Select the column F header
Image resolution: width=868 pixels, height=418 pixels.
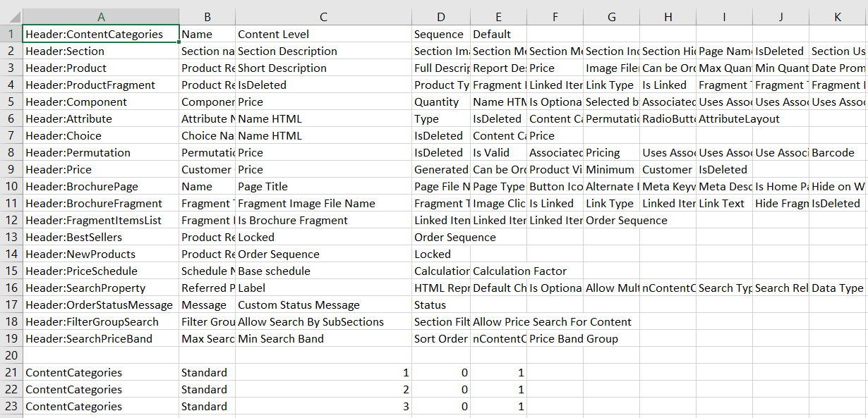(x=555, y=17)
